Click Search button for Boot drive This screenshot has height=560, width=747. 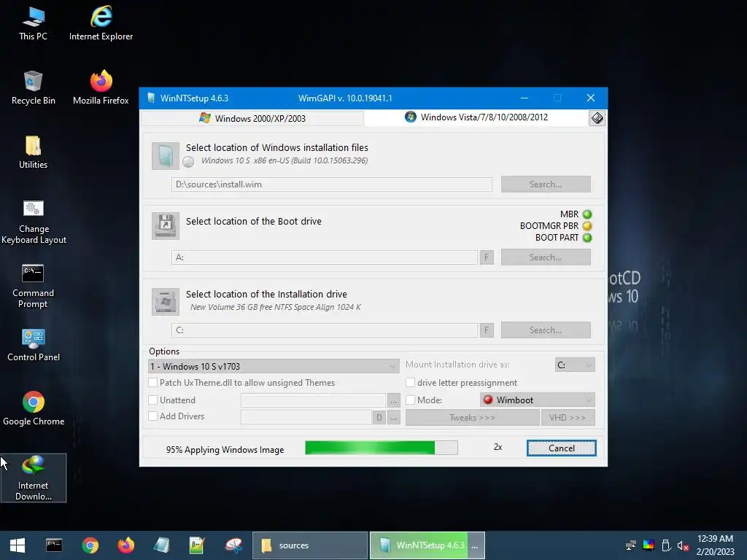[x=546, y=257]
